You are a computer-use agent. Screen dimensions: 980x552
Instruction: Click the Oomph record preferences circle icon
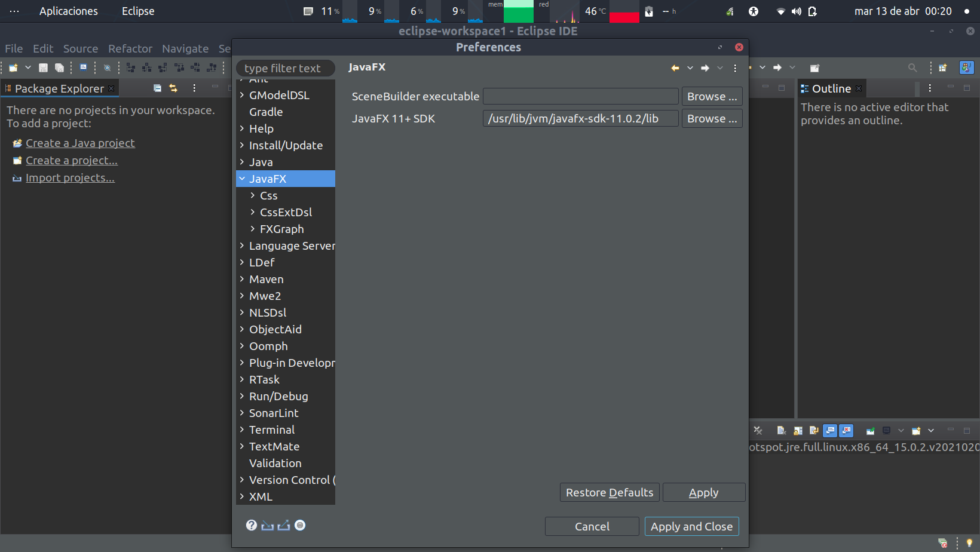[x=300, y=525]
